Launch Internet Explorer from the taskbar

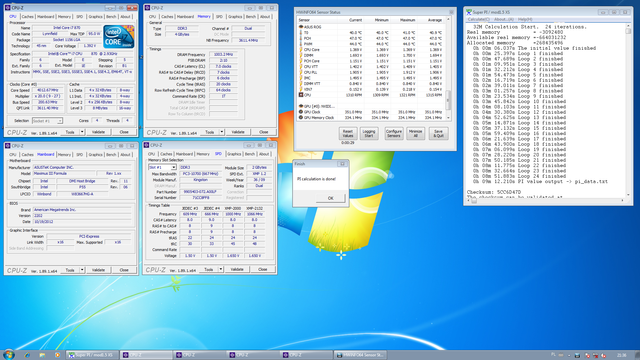click(x=27, y=355)
